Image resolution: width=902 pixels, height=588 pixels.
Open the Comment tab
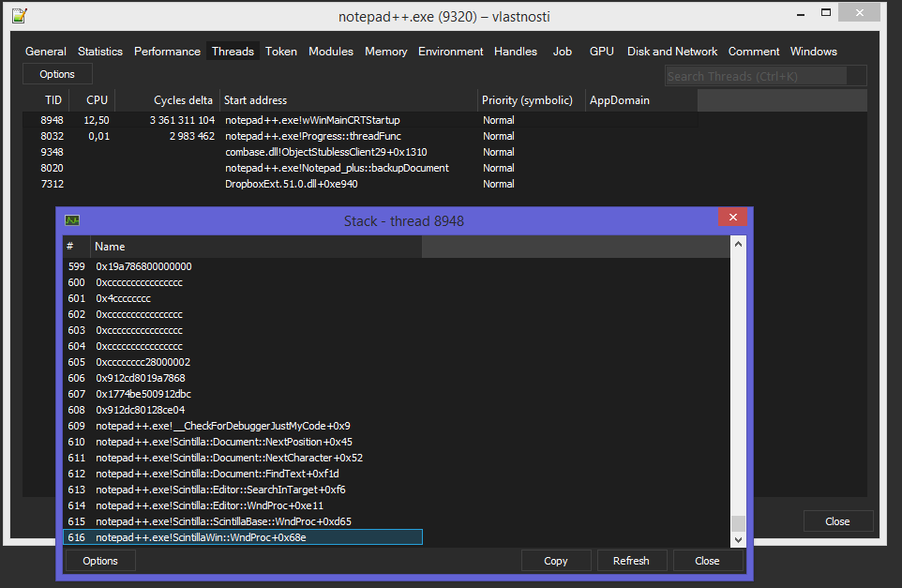pos(753,52)
